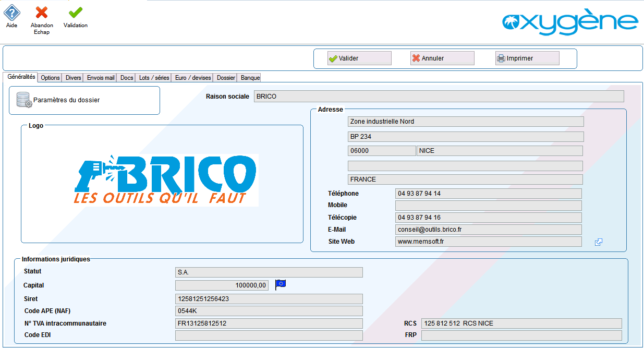Click the Raison sociale field containing BRICO
Image resolution: width=644 pixels, height=348 pixels.
click(439, 97)
